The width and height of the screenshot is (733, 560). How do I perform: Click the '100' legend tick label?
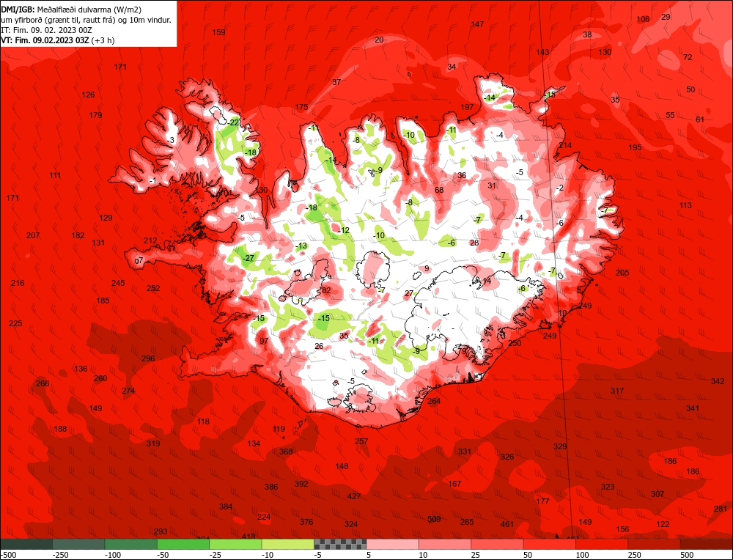pyautogui.click(x=582, y=555)
